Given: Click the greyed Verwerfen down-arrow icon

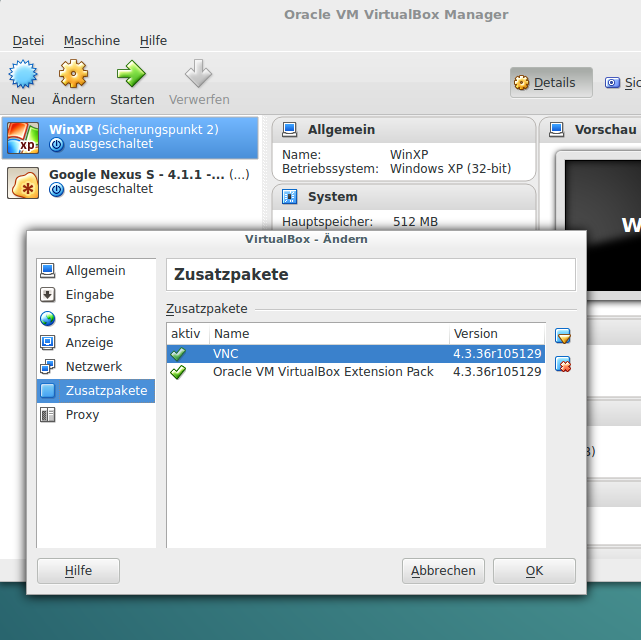Looking at the screenshot, I should [198, 74].
